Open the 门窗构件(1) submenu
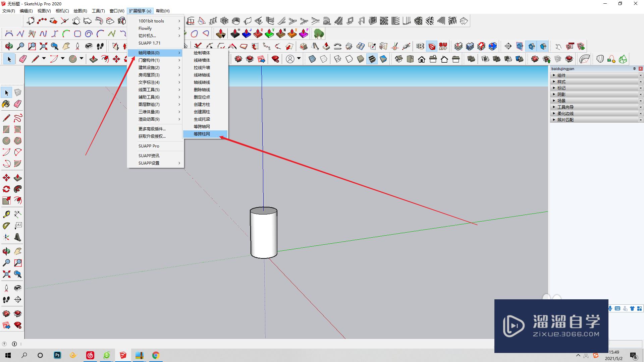644x362 pixels. click(x=156, y=60)
